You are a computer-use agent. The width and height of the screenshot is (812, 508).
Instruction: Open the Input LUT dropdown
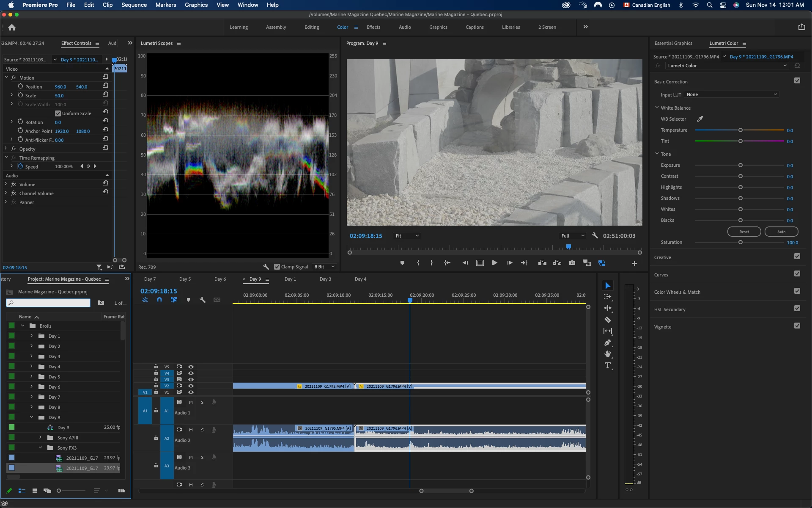pyautogui.click(x=731, y=94)
